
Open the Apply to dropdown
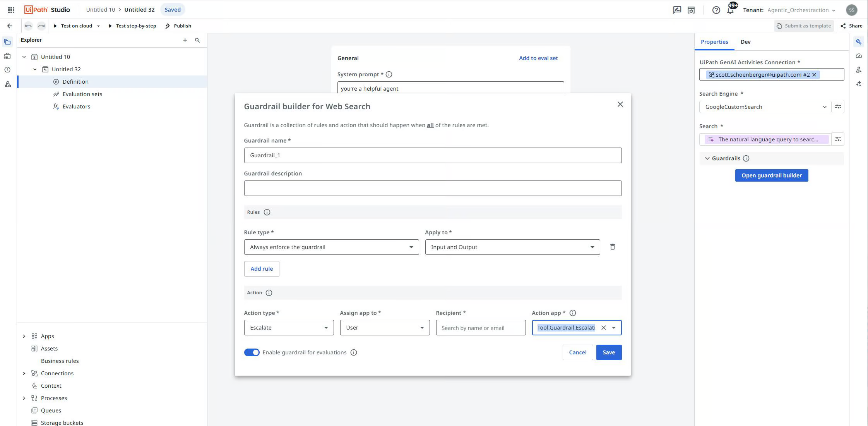pyautogui.click(x=512, y=247)
